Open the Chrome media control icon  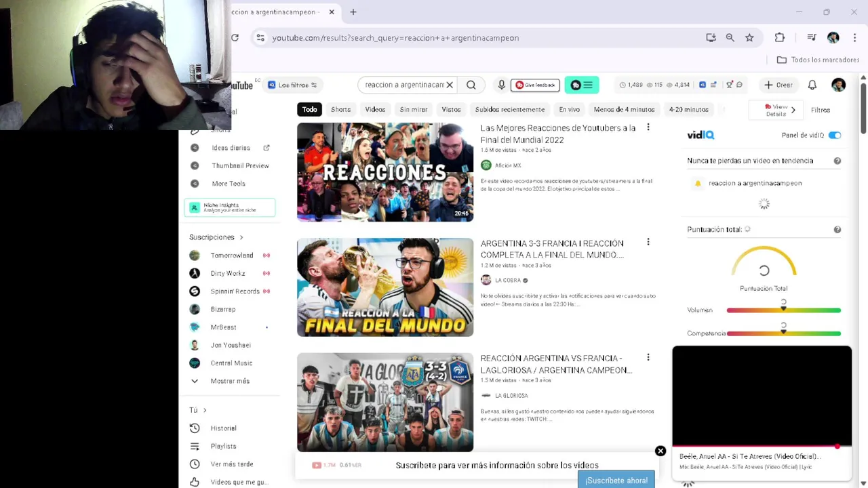pyautogui.click(x=812, y=38)
